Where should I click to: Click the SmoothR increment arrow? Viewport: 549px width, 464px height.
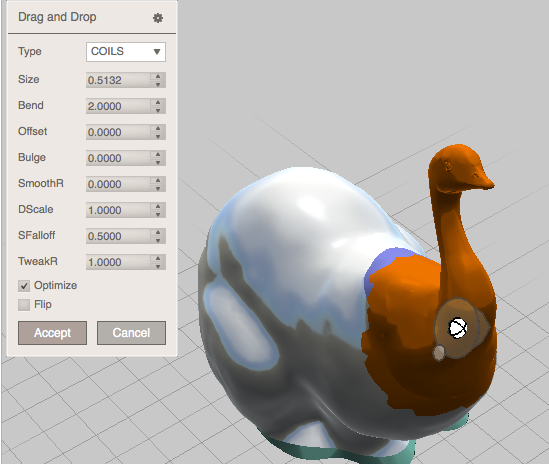click(158, 180)
